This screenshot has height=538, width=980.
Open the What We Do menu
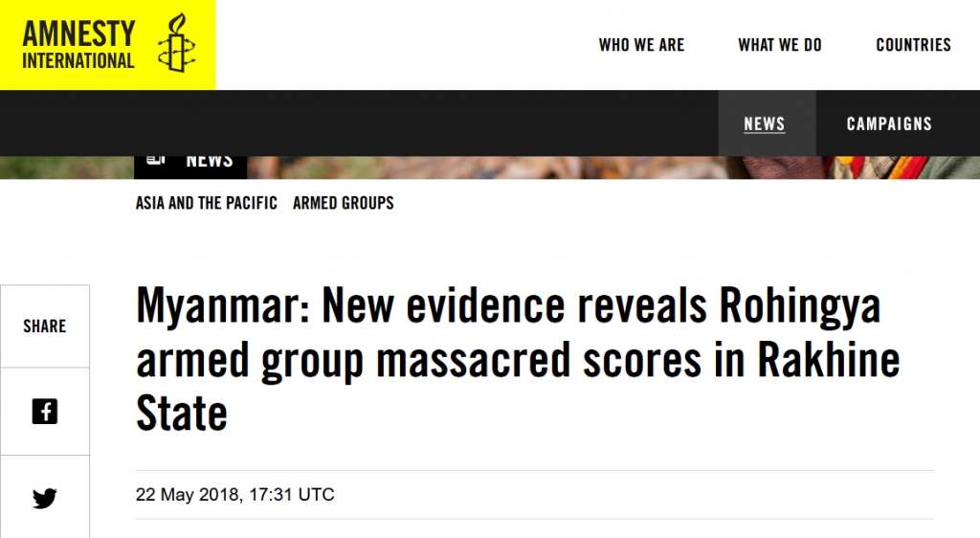(x=779, y=45)
